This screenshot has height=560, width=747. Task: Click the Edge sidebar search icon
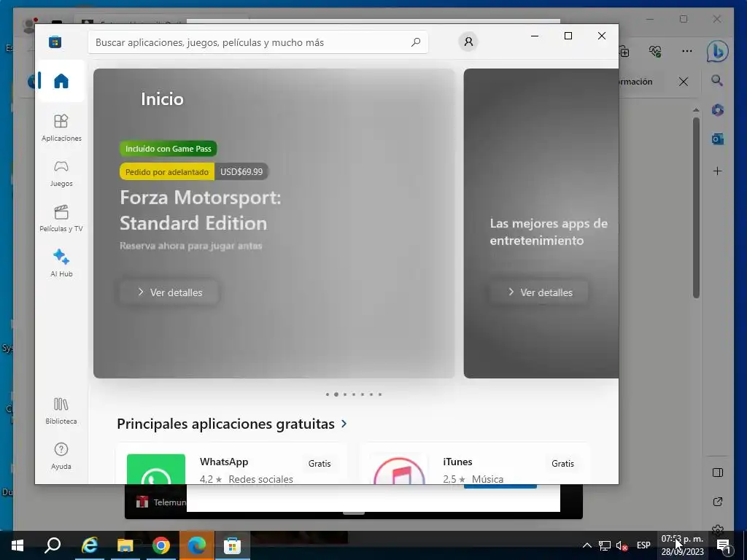click(718, 80)
